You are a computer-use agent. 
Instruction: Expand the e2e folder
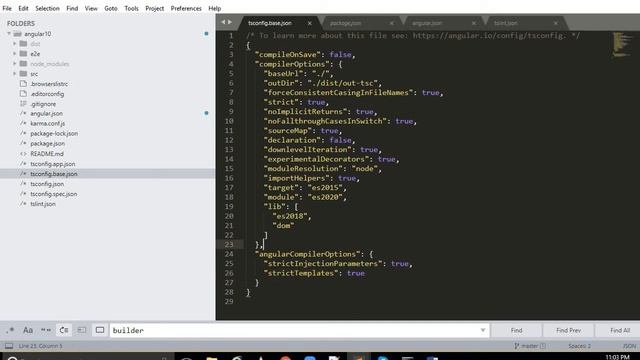[x=15, y=53]
